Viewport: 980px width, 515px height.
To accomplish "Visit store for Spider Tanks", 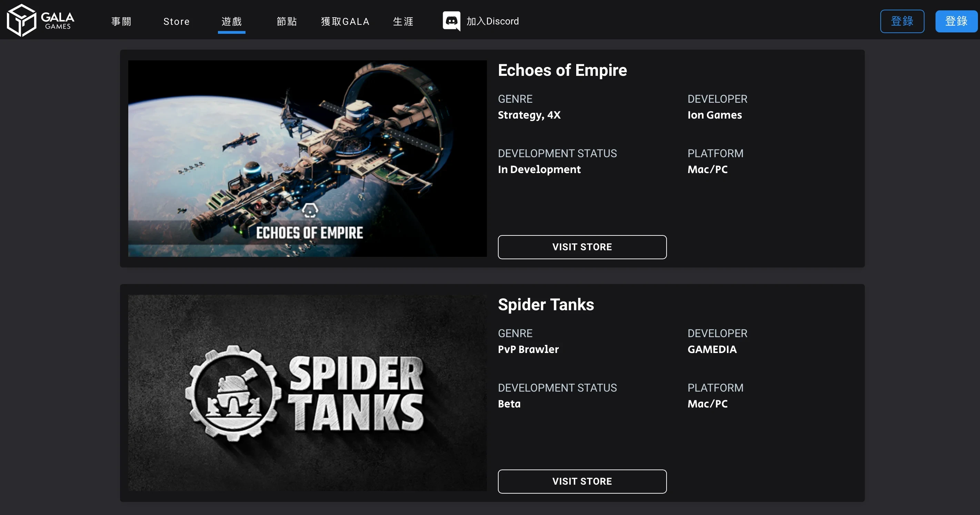I will pos(582,482).
